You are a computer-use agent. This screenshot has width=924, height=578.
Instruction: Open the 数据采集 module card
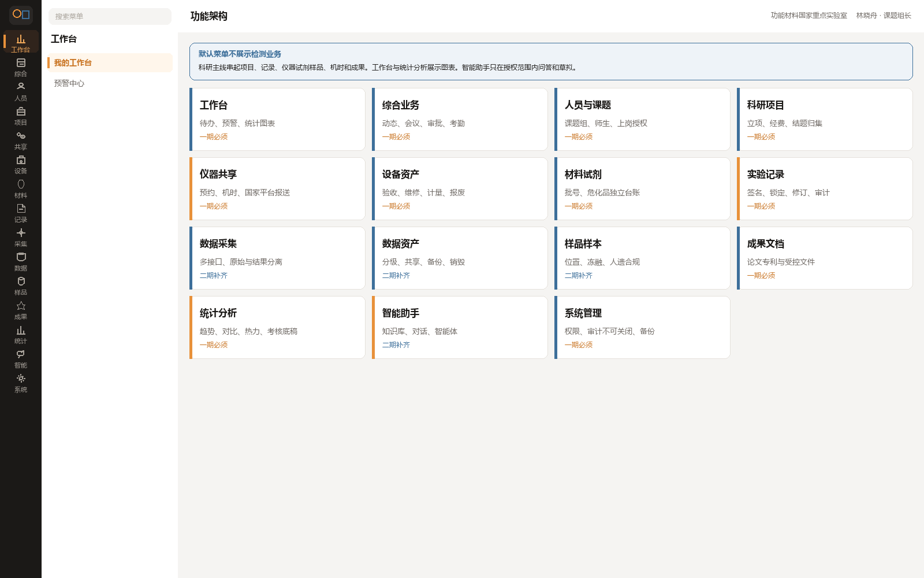[277, 258]
